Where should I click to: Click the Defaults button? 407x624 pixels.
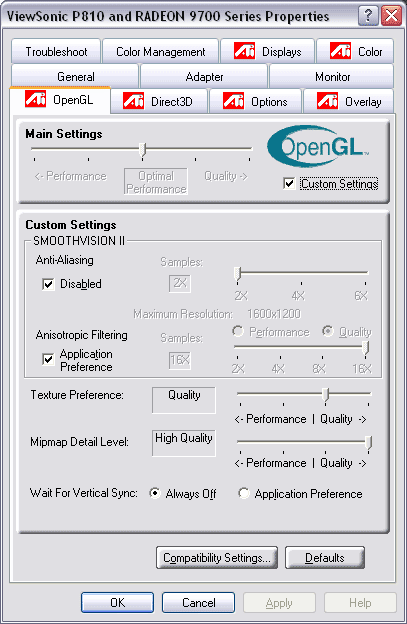click(x=325, y=558)
